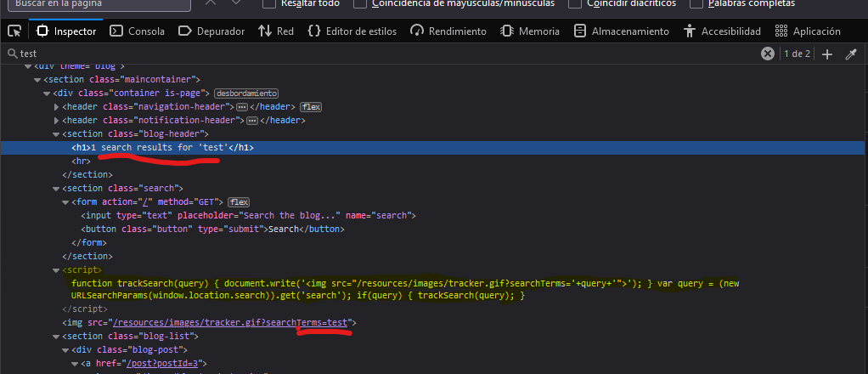Open the Inspector tab
Viewport: 868px width, 374px height.
66,31
